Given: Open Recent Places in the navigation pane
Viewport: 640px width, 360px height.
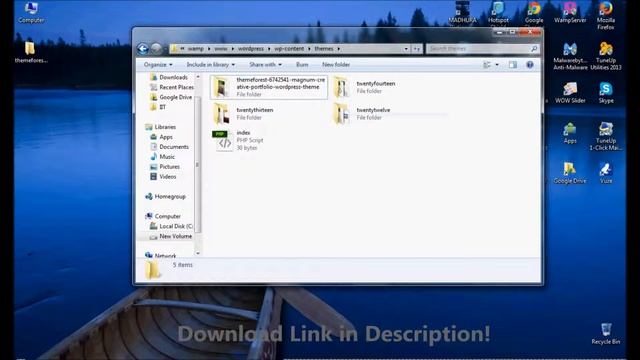Looking at the screenshot, I should [x=172, y=87].
